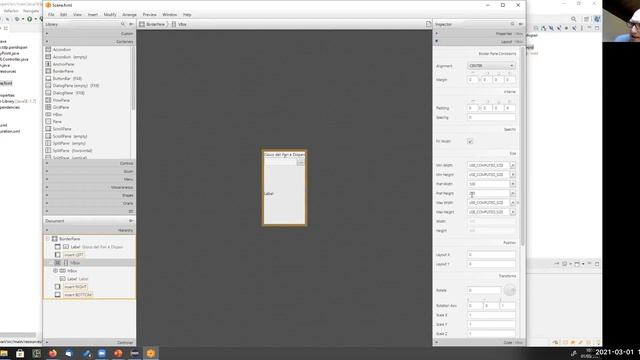Click the Pref Width input field
This screenshot has width=640, height=360.
pos(489,184)
